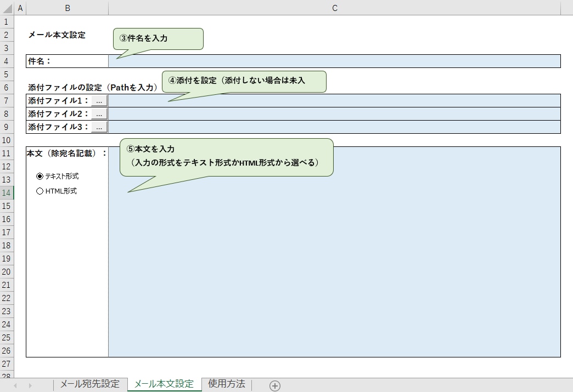
Task: Add a new sheet with plus icon
Action: pyautogui.click(x=275, y=385)
